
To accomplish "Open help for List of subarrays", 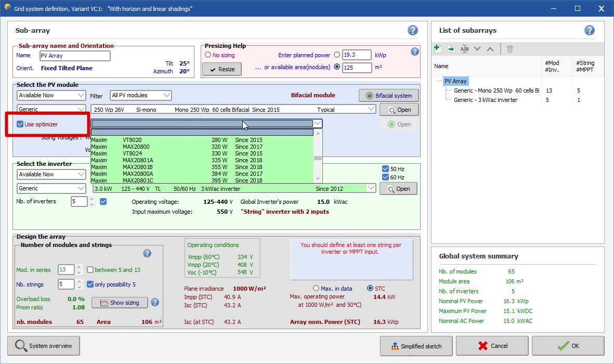I will [x=590, y=30].
